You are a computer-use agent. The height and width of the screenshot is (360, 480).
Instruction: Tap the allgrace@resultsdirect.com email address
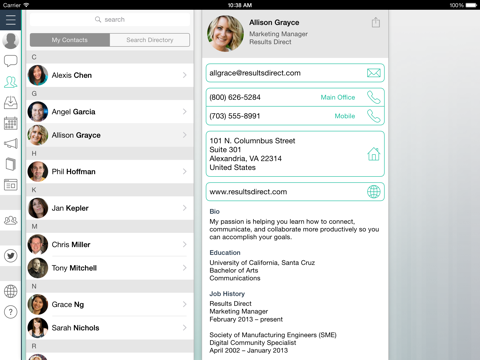(x=255, y=73)
